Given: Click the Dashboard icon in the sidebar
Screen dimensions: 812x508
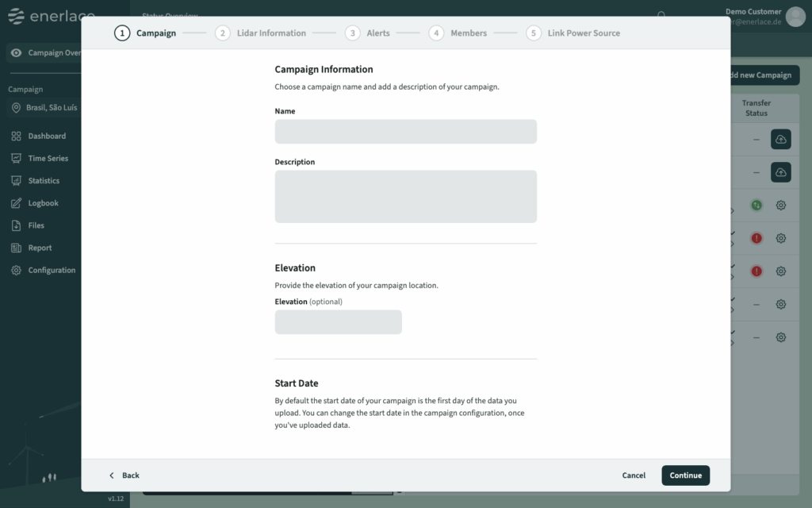Looking at the screenshot, I should coord(16,137).
